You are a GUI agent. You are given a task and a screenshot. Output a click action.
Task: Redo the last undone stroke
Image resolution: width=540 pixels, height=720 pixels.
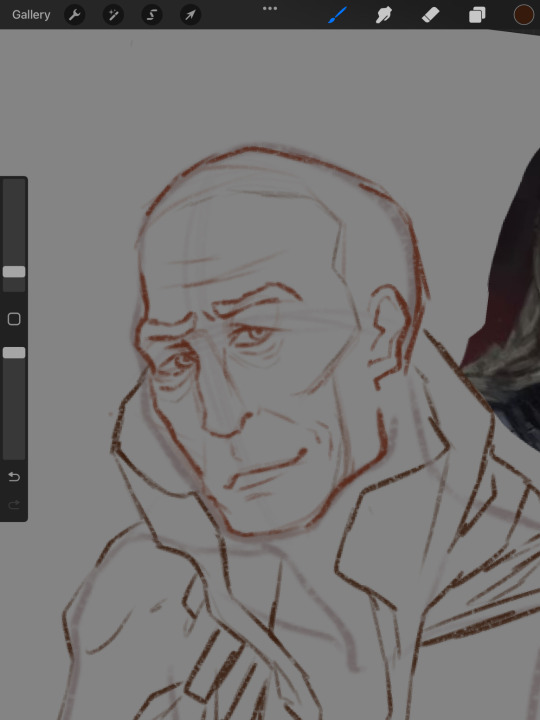click(x=14, y=505)
